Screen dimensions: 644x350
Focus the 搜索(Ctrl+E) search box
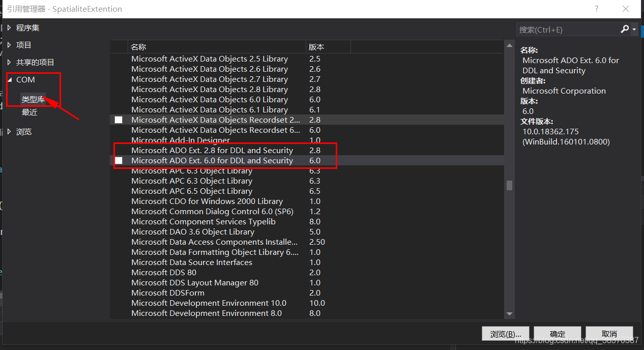pyautogui.click(x=568, y=30)
